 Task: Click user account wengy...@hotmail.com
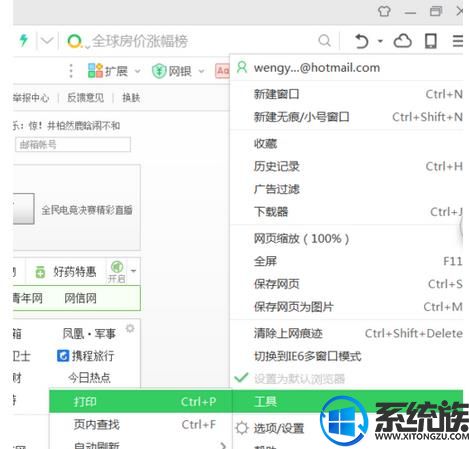(317, 68)
